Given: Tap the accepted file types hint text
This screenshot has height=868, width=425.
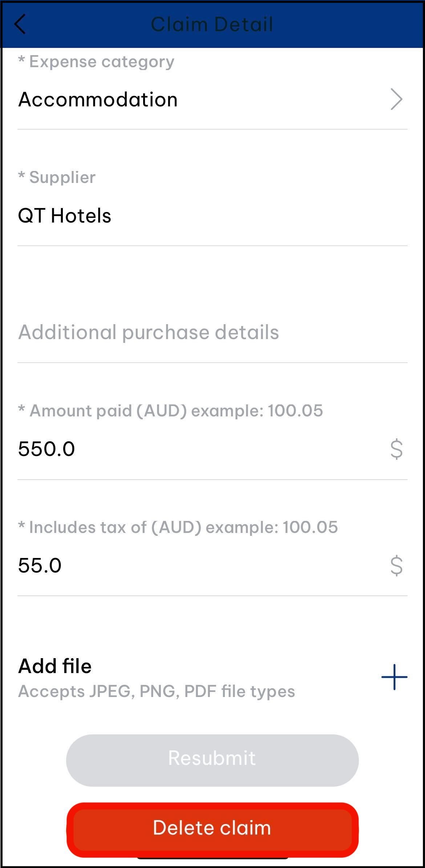Looking at the screenshot, I should (x=157, y=691).
